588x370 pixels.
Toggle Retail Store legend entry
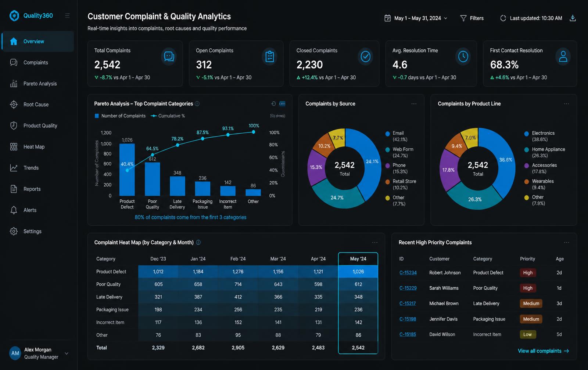[401, 184]
